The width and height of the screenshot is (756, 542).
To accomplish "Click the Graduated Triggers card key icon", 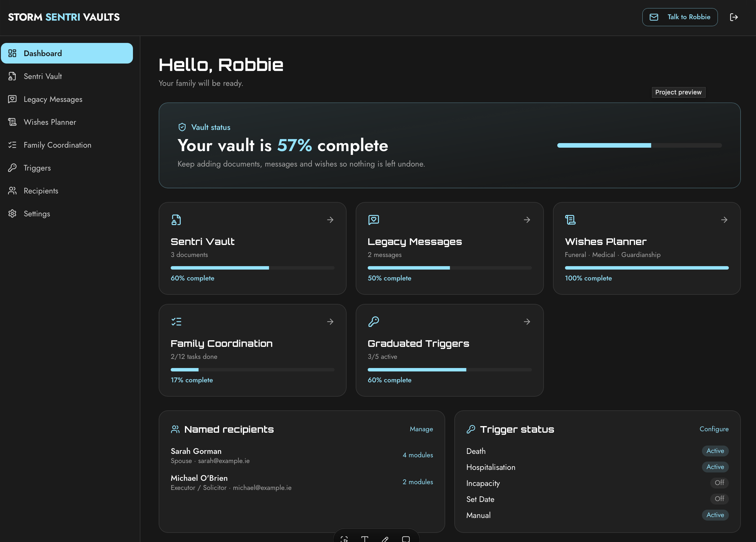I will pos(373,322).
